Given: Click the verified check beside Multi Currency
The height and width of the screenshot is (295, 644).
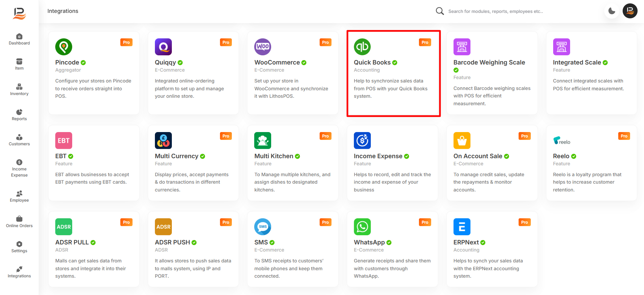Looking at the screenshot, I should point(203,156).
